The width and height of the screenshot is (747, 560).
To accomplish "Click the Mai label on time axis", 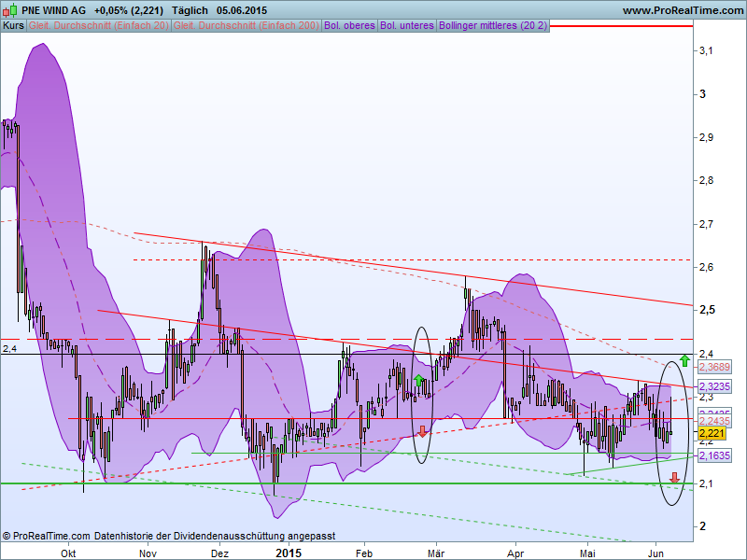I will pos(587,553).
